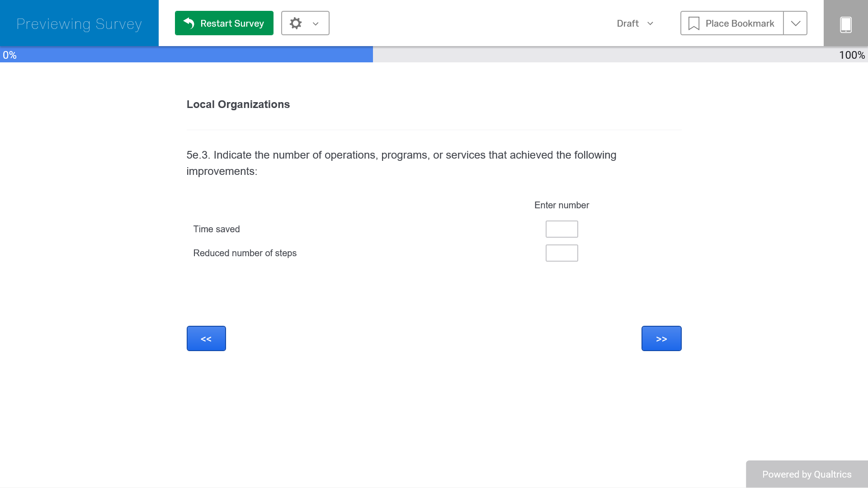The image size is (868, 488).
Task: Go to the next survey page
Action: point(661,338)
